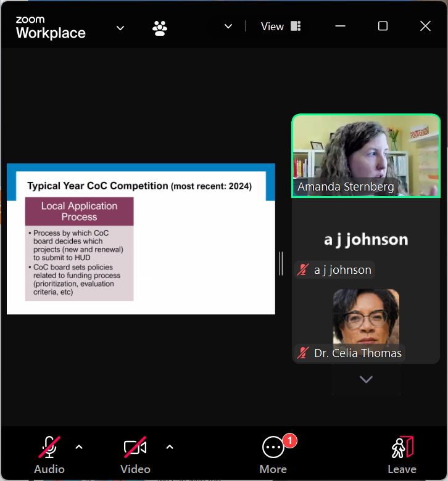Expand the chevron left of View
The width and height of the screenshot is (448, 481).
228,27
